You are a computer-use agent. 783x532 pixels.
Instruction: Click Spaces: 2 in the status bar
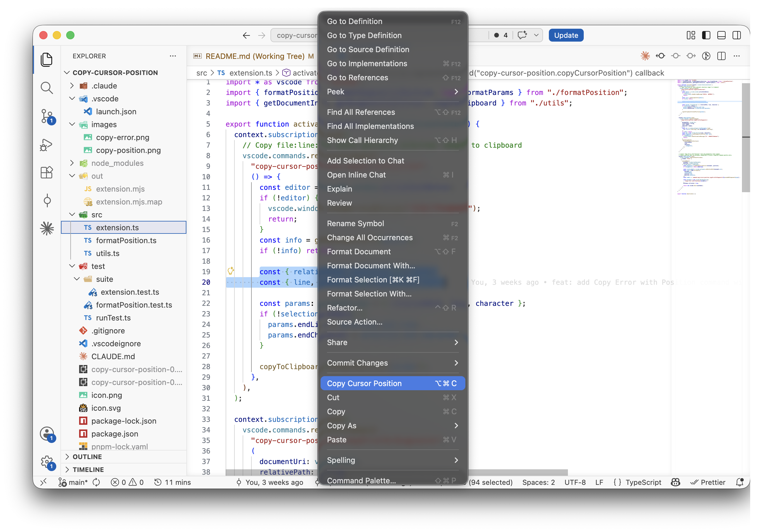[x=538, y=482]
